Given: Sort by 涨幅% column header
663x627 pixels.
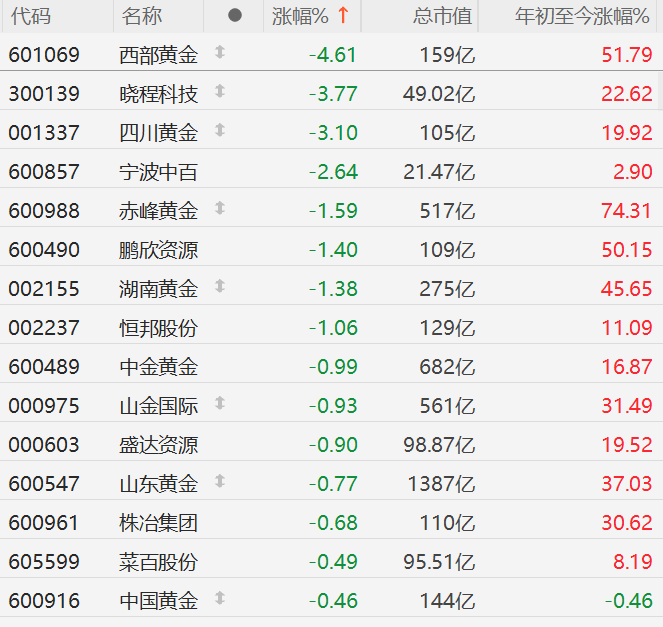Looking at the screenshot, I should tap(300, 16).
